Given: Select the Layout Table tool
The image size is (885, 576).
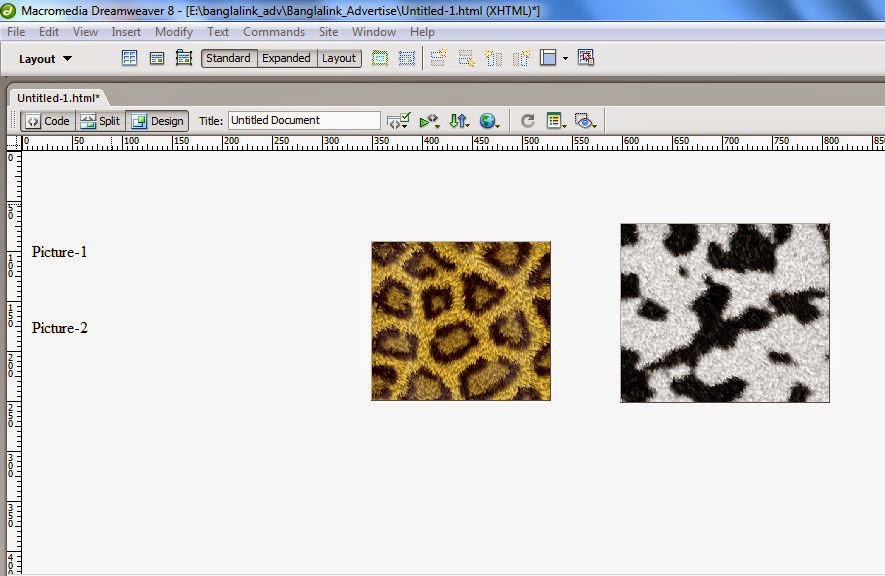Looking at the screenshot, I should [380, 58].
